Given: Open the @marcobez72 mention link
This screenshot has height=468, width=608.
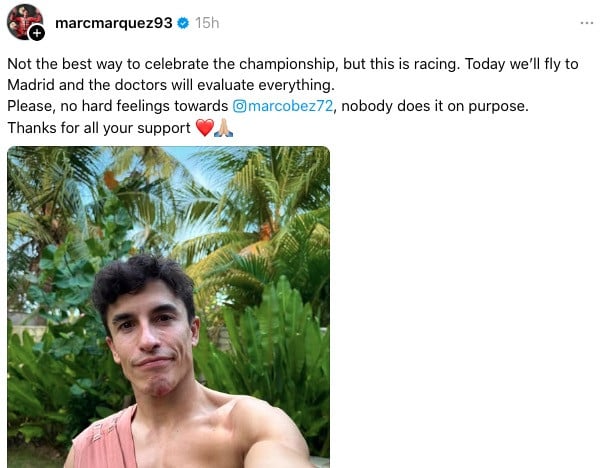Looking at the screenshot, I should coord(284,106).
